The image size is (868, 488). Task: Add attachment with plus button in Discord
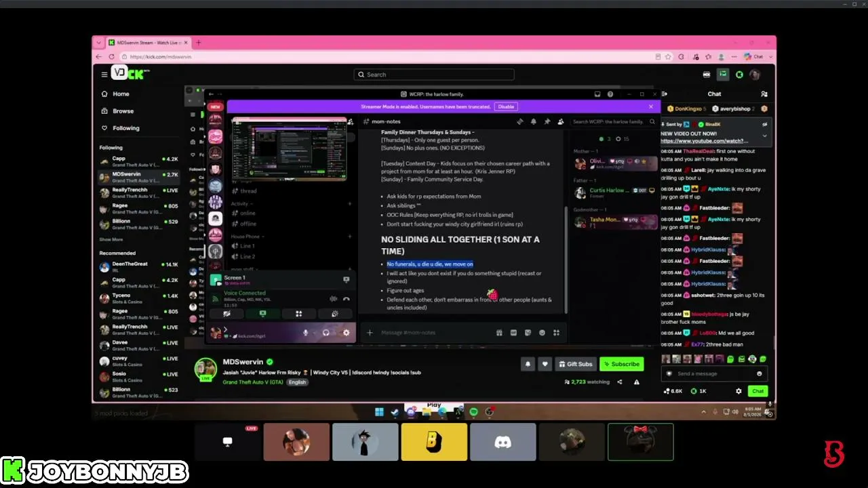pos(370,333)
